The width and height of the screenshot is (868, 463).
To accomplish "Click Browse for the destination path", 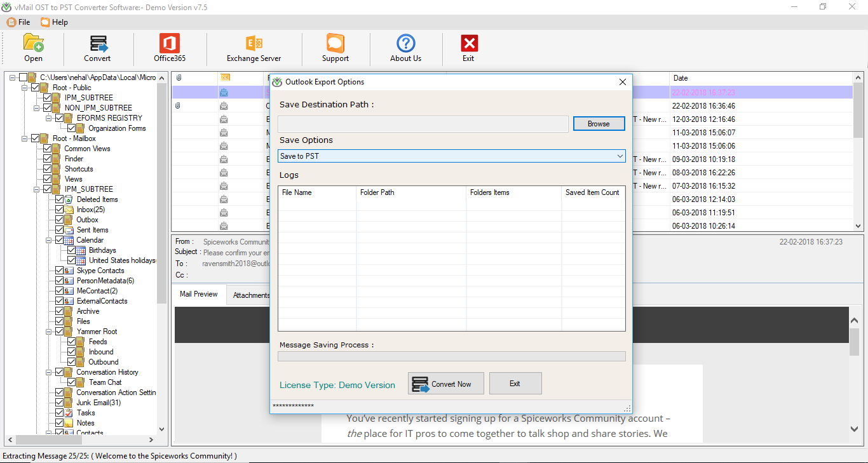I will tap(599, 124).
